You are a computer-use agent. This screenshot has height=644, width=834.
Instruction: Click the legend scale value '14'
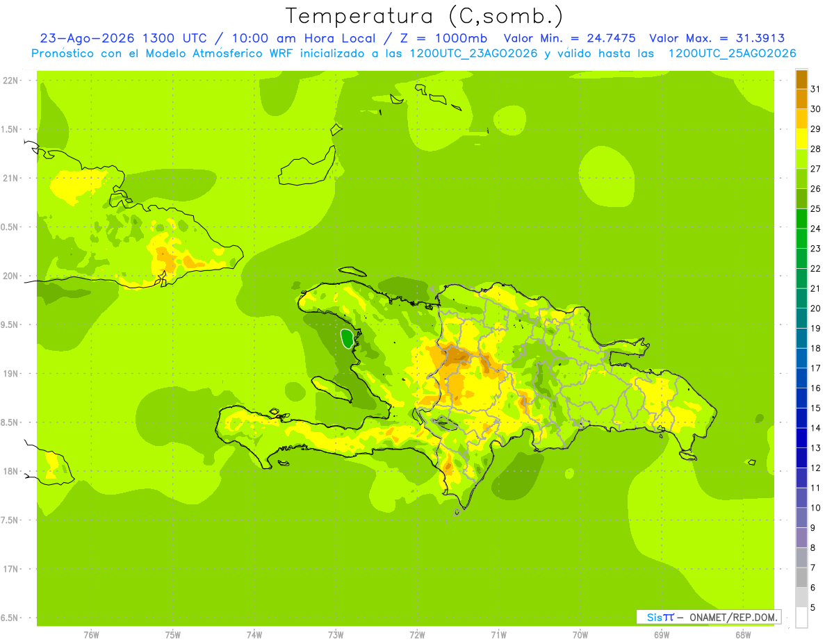click(x=816, y=428)
